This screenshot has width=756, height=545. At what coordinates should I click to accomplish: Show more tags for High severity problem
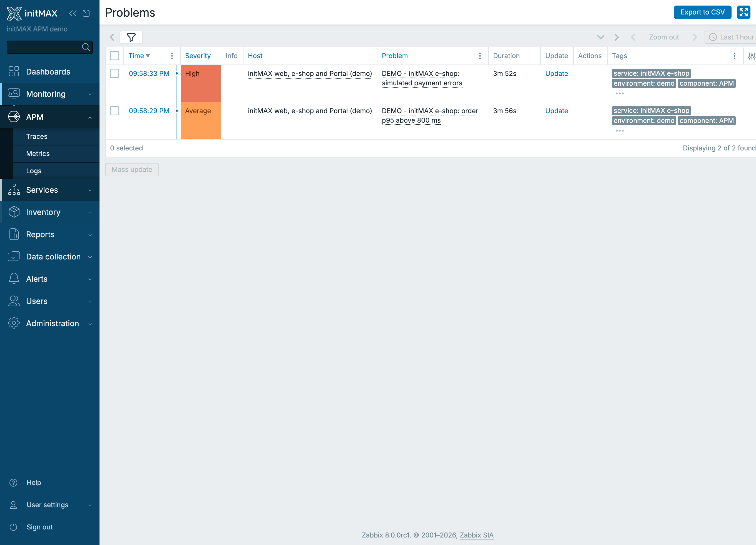620,93
